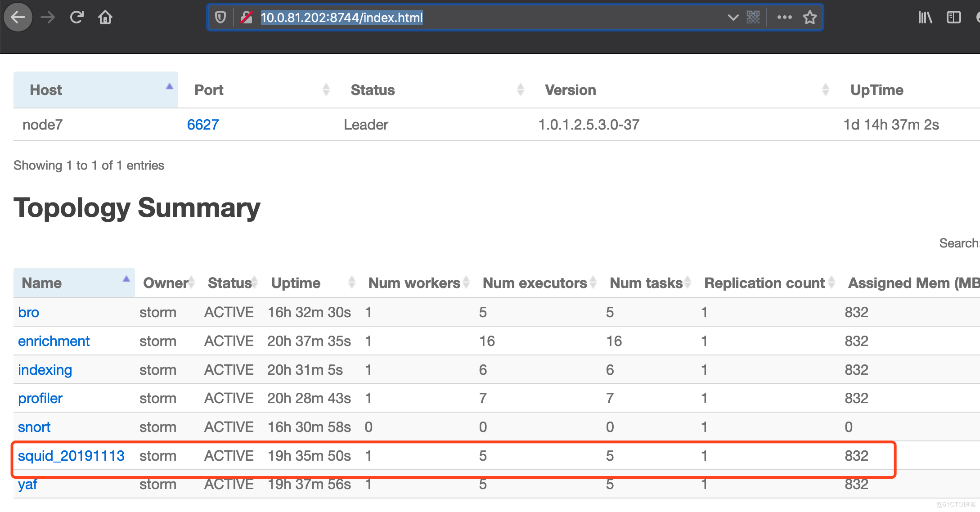Image resolution: width=980 pixels, height=512 pixels.
Task: Sort topologies by Assigned Mem column
Action: pos(910,283)
